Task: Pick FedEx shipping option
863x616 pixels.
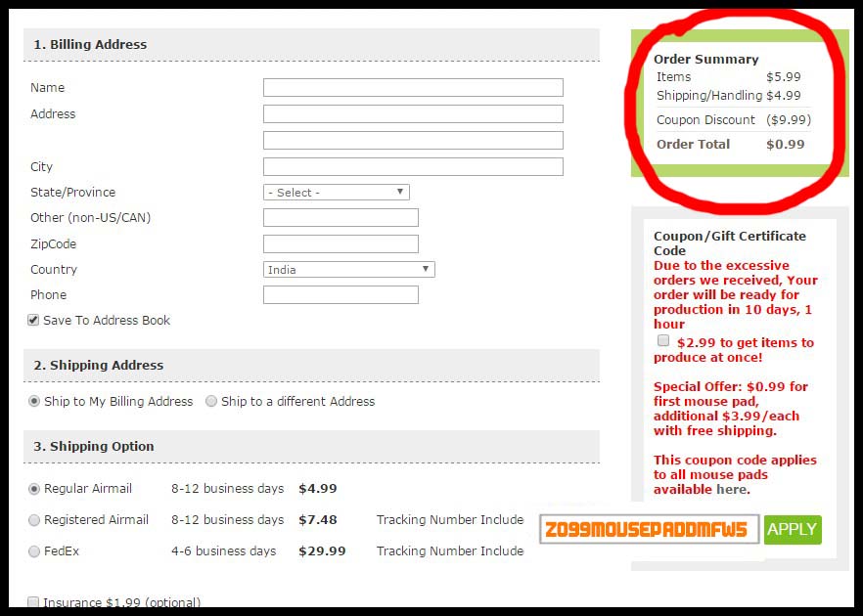Action: (x=35, y=551)
